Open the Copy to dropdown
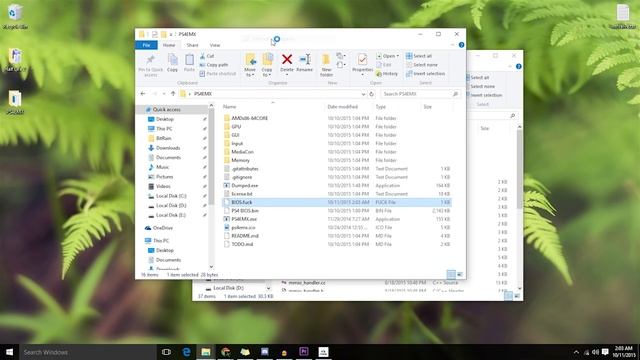Image resolution: width=640 pixels, height=360 pixels. pos(267,65)
